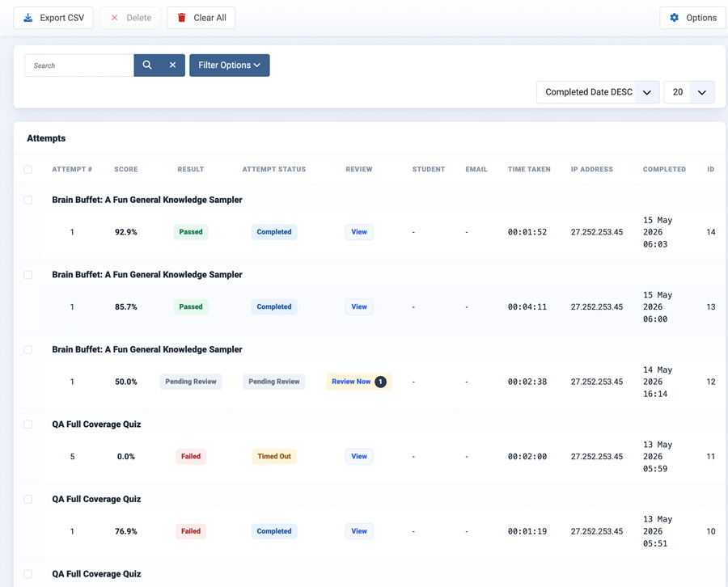
Task: Click the Timed Out status badge
Action: (x=274, y=456)
